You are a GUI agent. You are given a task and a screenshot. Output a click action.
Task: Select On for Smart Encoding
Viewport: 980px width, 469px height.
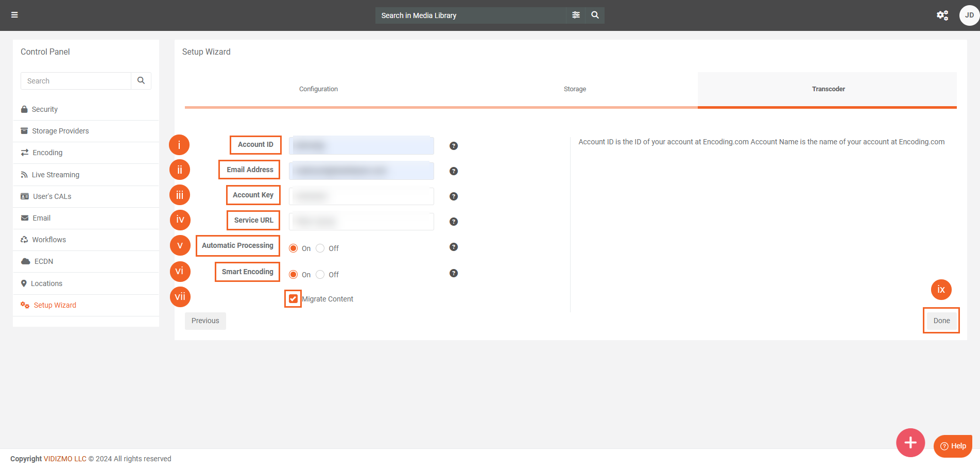click(294, 275)
